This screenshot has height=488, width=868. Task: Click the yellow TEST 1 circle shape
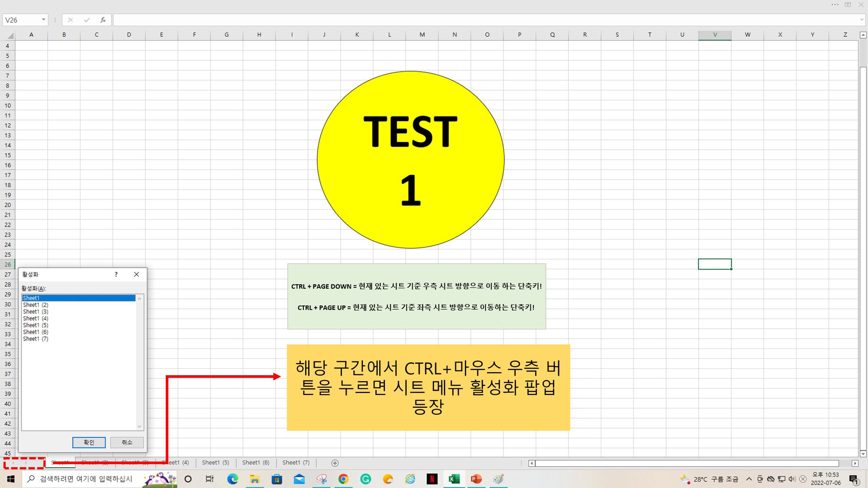coord(410,160)
